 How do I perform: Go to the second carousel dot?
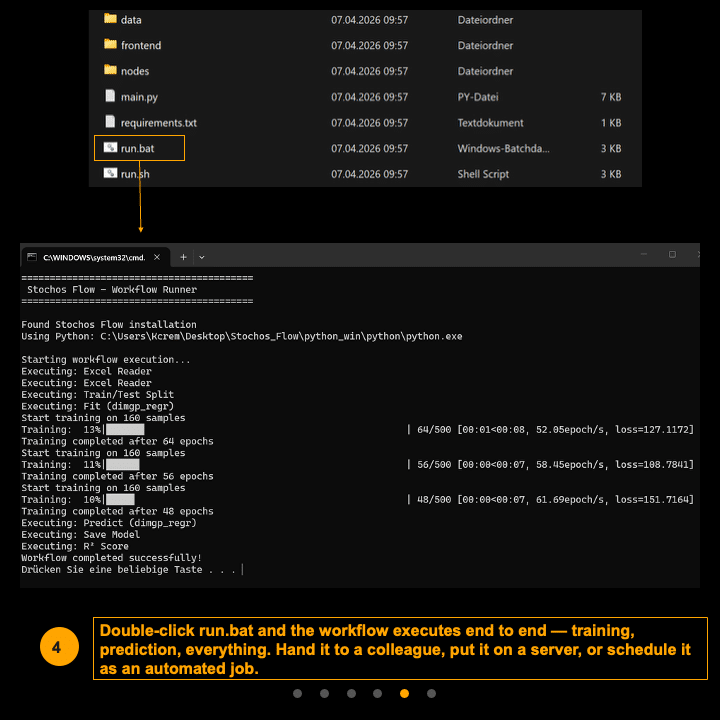point(324,693)
